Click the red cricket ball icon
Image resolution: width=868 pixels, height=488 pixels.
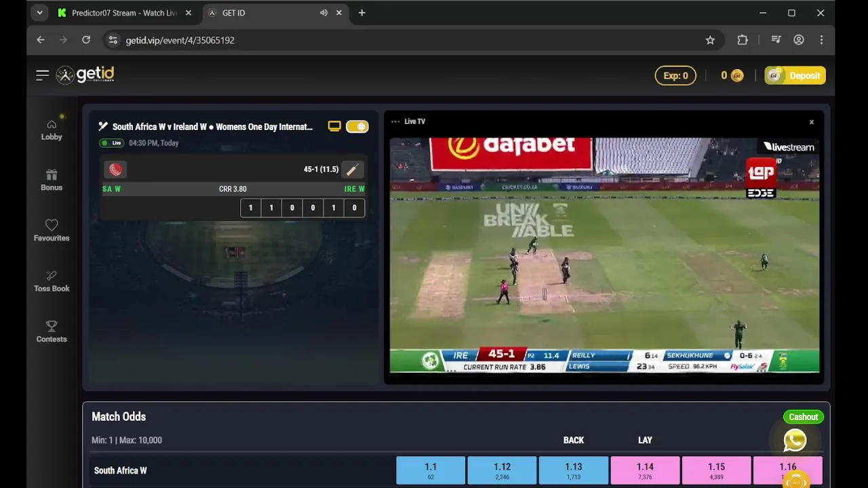[115, 169]
